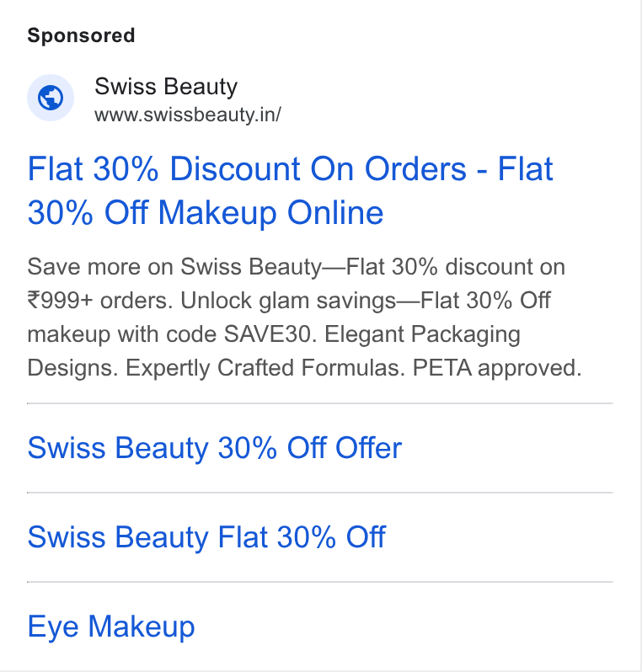642x672 pixels.
Task: Click the '30% Off Makeup Online' headline line
Action: (x=206, y=212)
